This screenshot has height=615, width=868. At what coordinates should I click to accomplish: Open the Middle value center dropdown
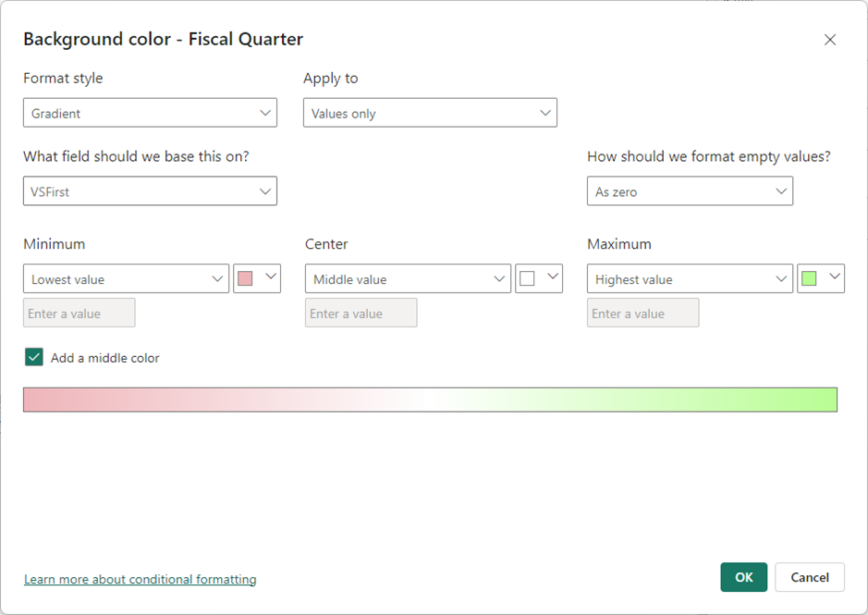pyautogui.click(x=408, y=278)
